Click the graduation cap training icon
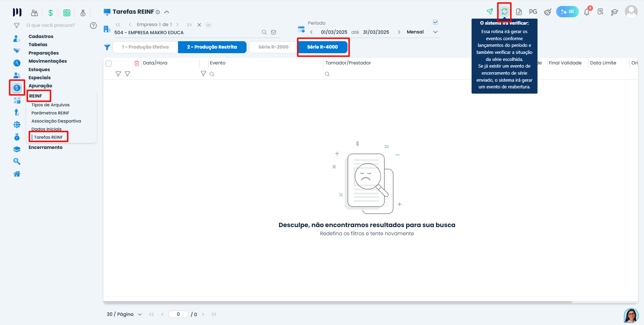The width and height of the screenshot is (644, 325). point(614,12)
